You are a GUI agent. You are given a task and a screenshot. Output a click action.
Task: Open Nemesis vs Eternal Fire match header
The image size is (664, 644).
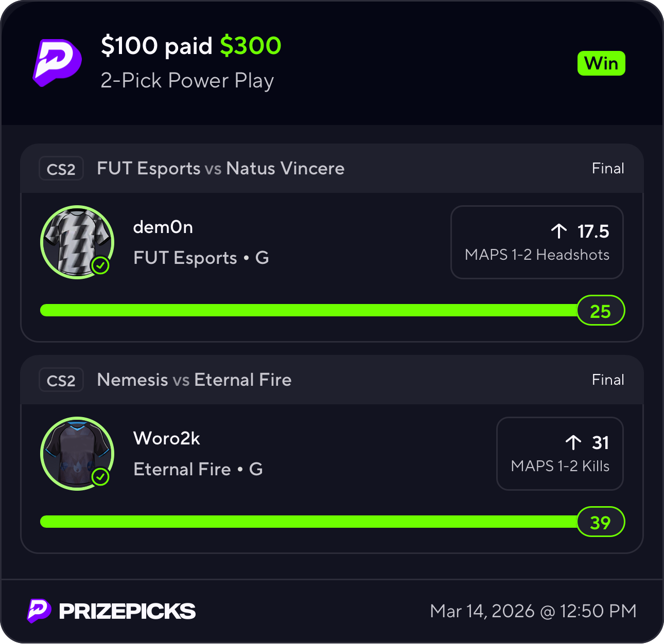194,380
